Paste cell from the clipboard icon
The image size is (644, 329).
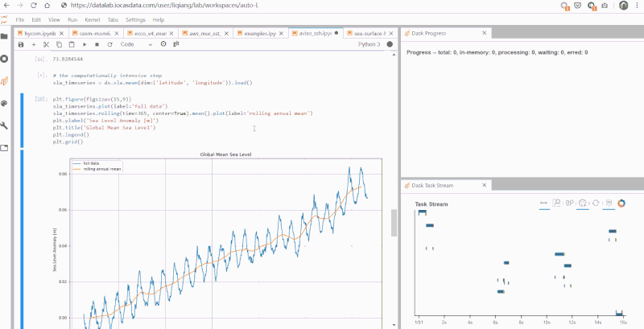[72, 44]
